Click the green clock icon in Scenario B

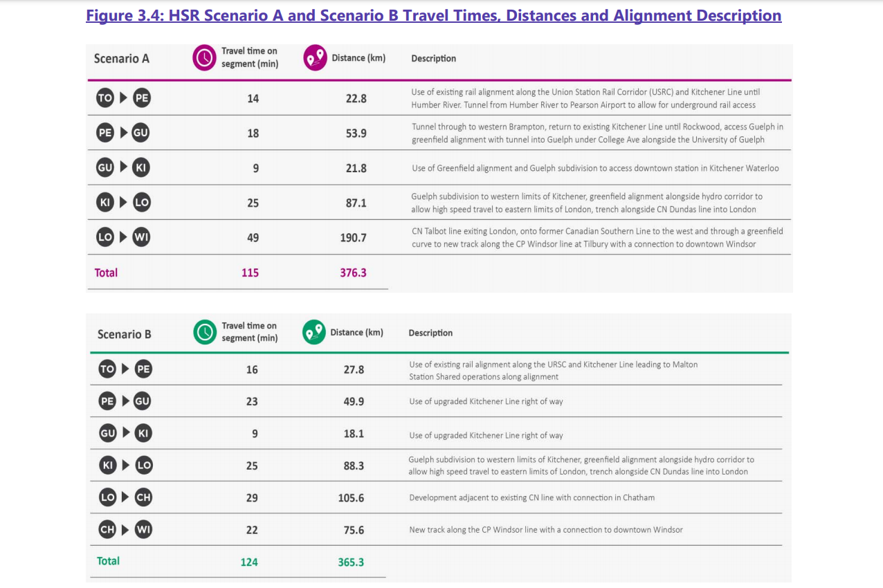coord(205,333)
